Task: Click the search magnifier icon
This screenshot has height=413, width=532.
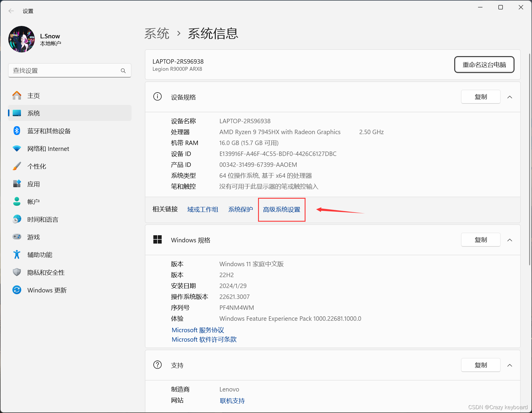Action: click(x=123, y=71)
